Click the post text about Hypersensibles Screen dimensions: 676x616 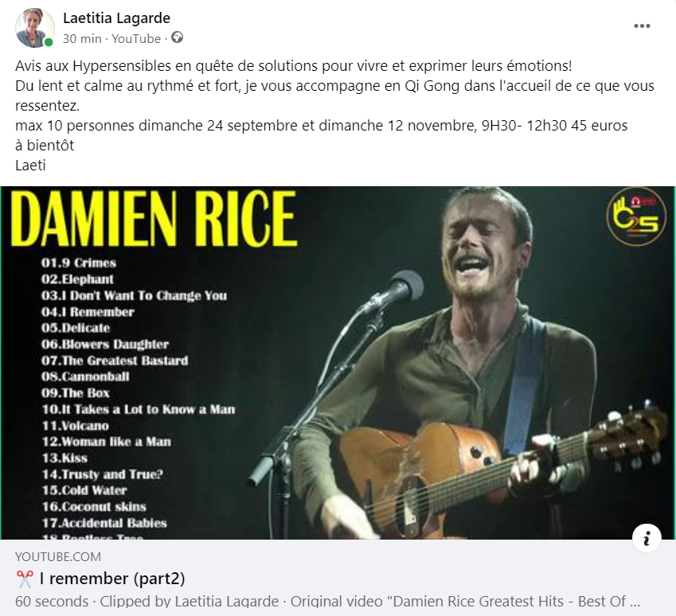[x=294, y=66]
